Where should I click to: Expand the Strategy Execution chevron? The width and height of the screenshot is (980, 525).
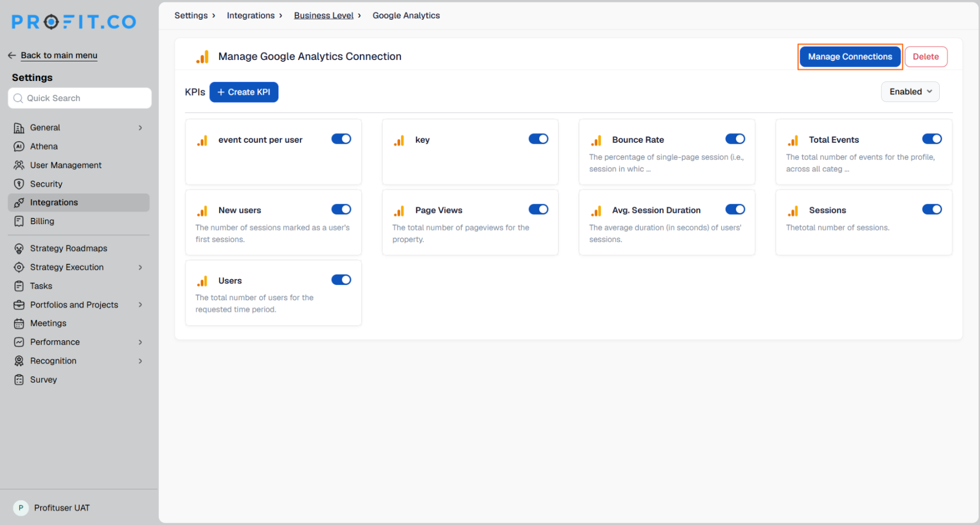coord(140,267)
